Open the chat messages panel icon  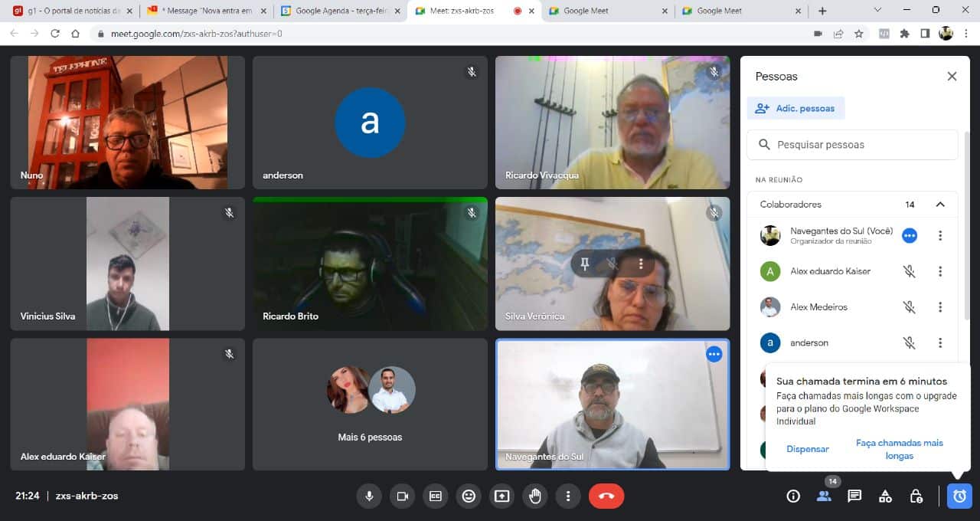point(854,496)
